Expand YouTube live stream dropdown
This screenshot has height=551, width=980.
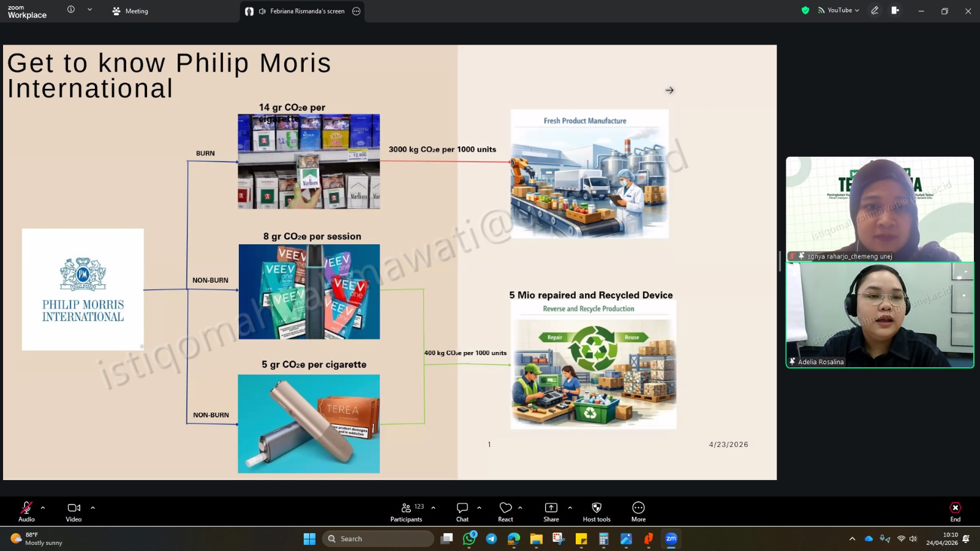[839, 10]
